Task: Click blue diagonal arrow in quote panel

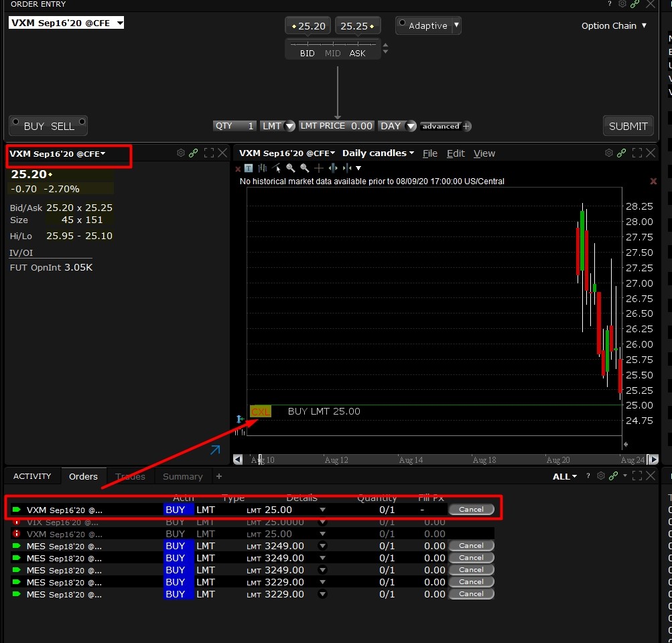Action: (215, 450)
